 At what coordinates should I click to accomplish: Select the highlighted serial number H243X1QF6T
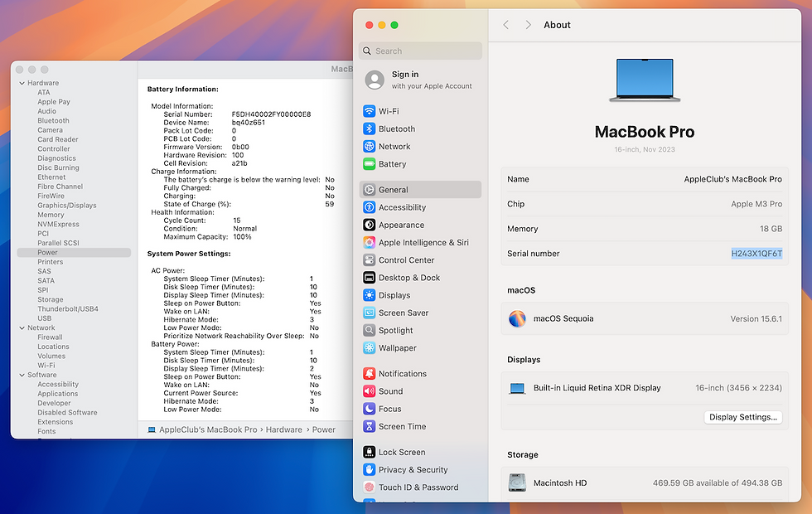pos(756,254)
